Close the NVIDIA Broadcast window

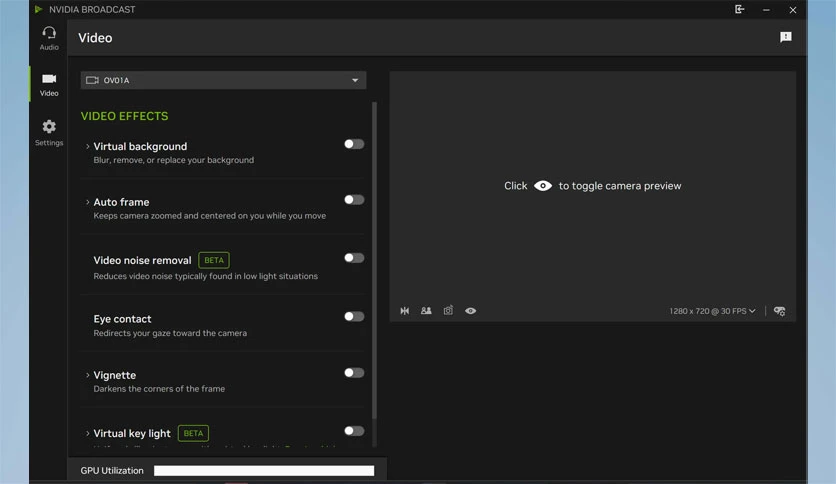tap(793, 10)
